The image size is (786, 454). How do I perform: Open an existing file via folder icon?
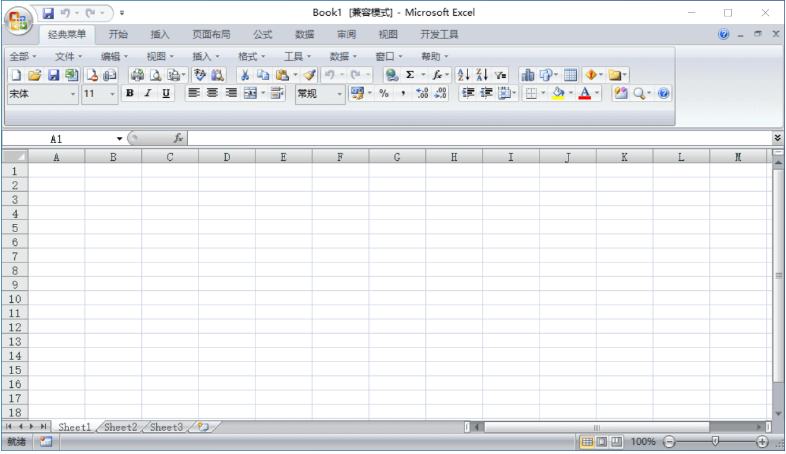pyautogui.click(x=34, y=75)
